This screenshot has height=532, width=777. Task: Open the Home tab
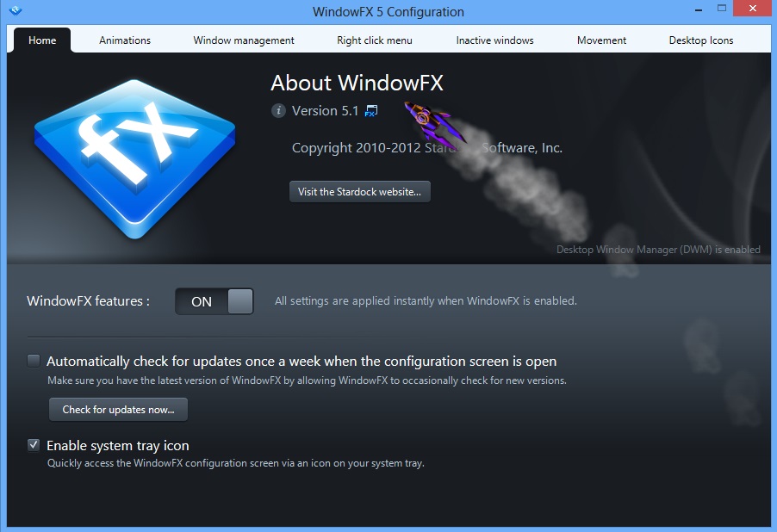pyautogui.click(x=42, y=40)
